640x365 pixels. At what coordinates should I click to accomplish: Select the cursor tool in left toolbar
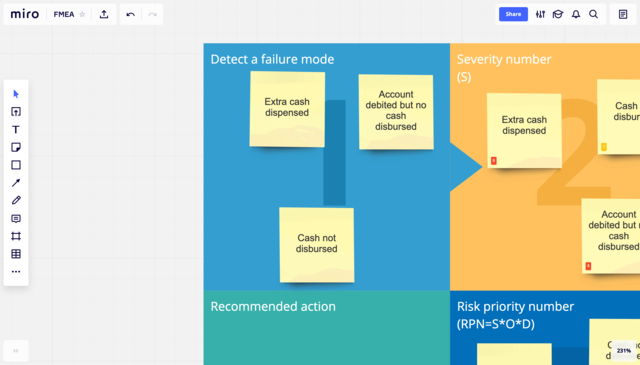[x=16, y=94]
